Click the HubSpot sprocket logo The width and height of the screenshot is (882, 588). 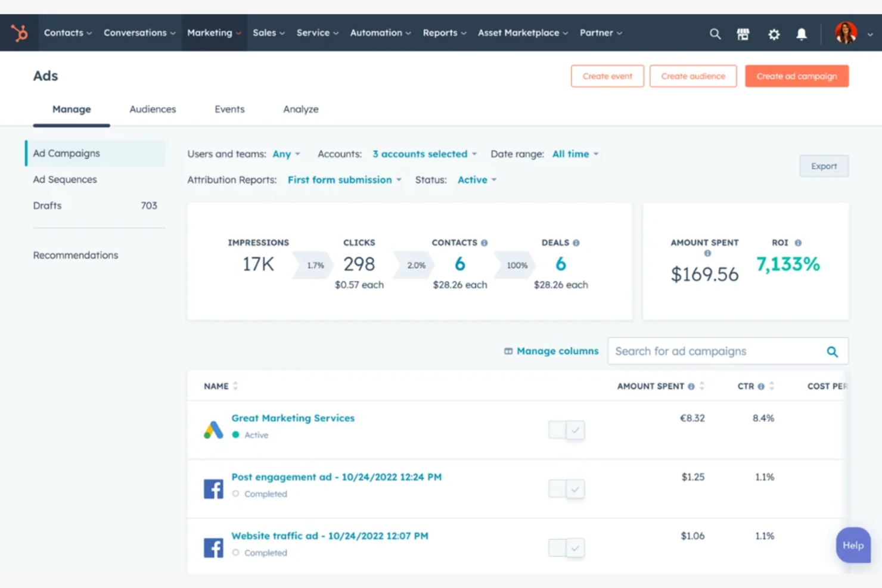(x=20, y=33)
